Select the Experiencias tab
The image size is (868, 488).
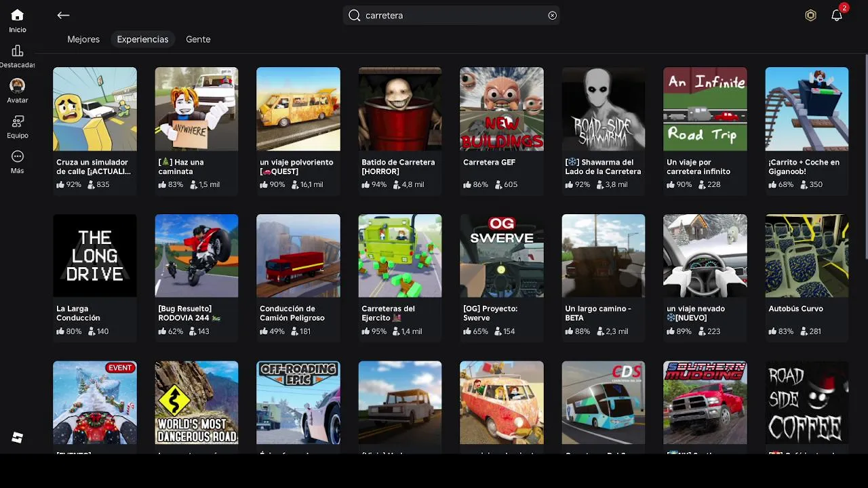pos(142,39)
